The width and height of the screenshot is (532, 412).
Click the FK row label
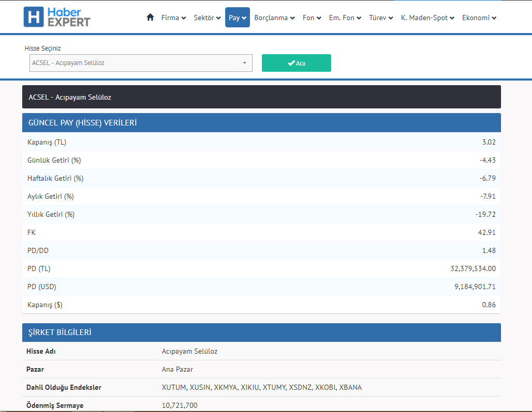point(31,232)
